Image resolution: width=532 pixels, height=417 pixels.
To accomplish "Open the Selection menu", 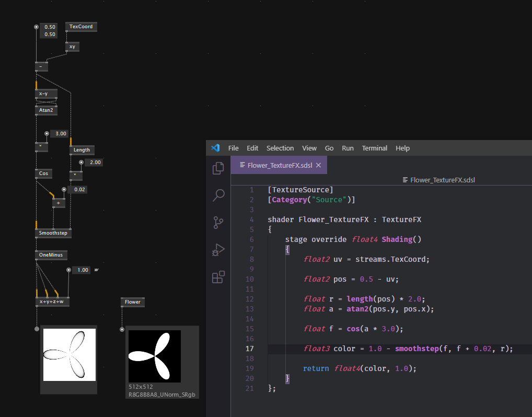I will click(x=280, y=148).
